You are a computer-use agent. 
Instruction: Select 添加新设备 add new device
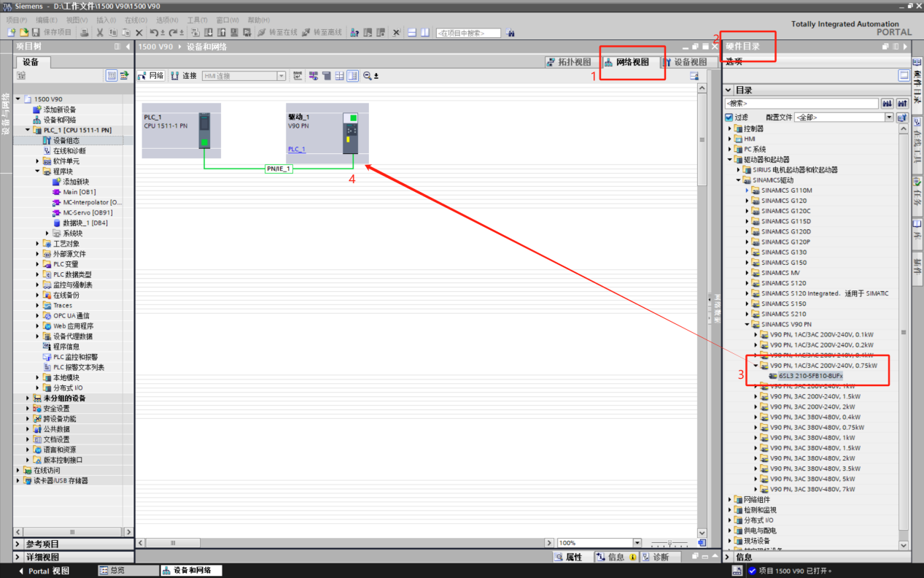[59, 109]
